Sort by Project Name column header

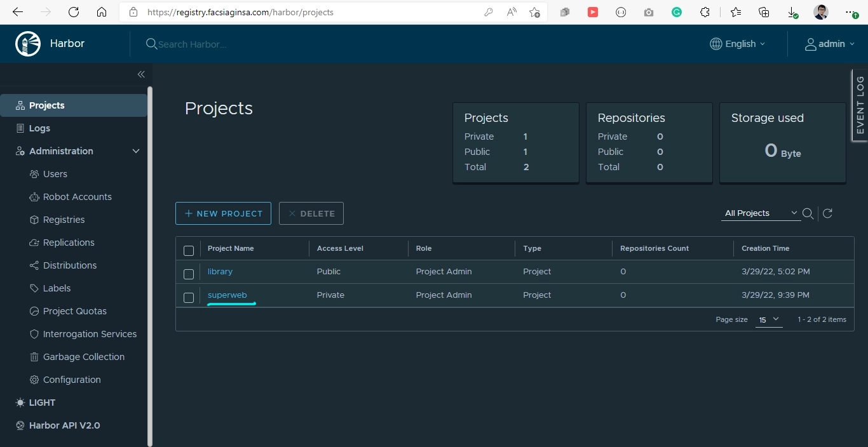tap(231, 248)
